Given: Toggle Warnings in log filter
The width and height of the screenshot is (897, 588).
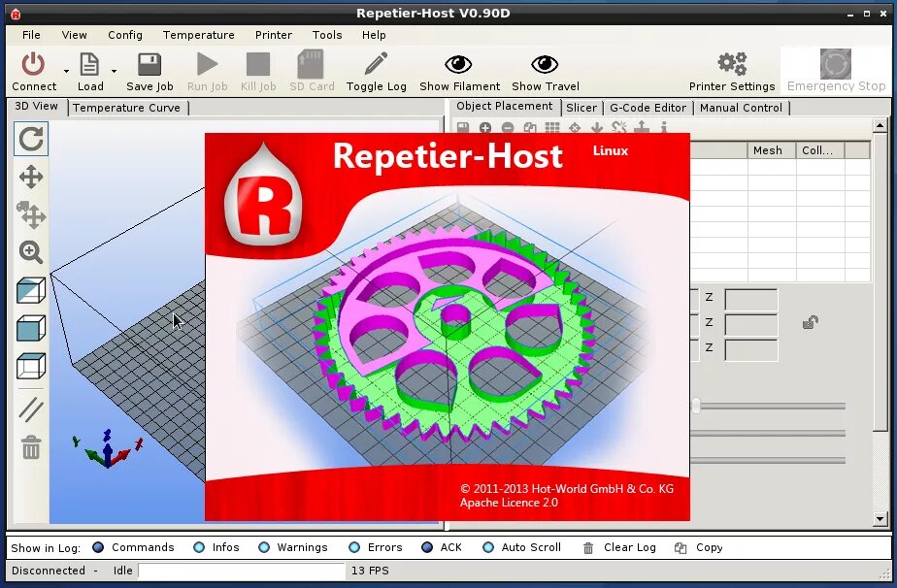Looking at the screenshot, I should tap(292, 547).
